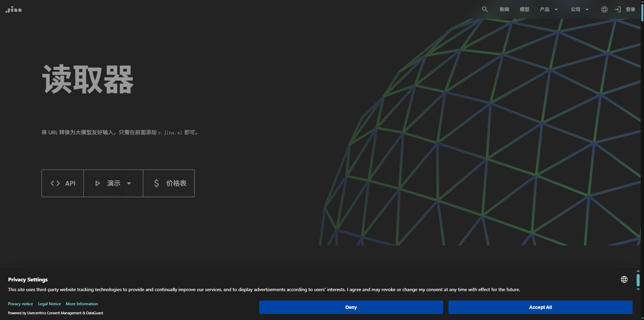Expand the 产品 dropdown arrow
644x320 pixels.
(x=556, y=9)
